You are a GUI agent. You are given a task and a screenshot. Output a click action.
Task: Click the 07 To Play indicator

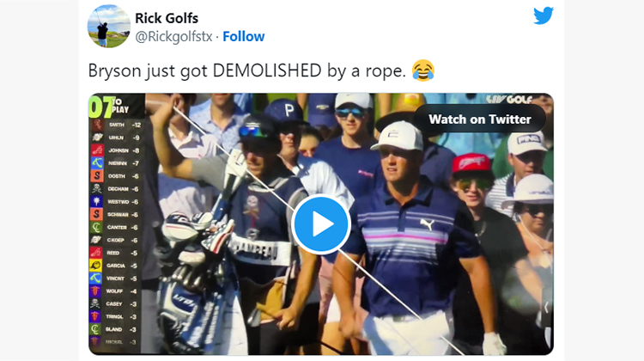(109, 106)
